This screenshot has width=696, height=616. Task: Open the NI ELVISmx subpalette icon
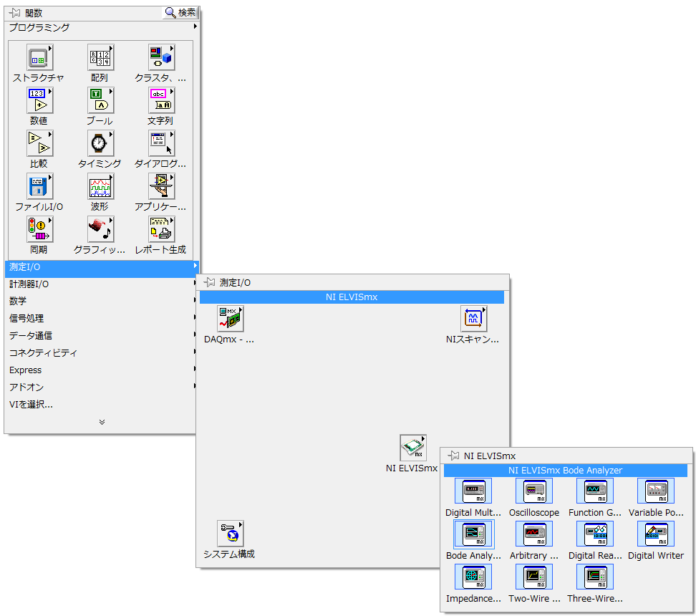click(x=413, y=448)
